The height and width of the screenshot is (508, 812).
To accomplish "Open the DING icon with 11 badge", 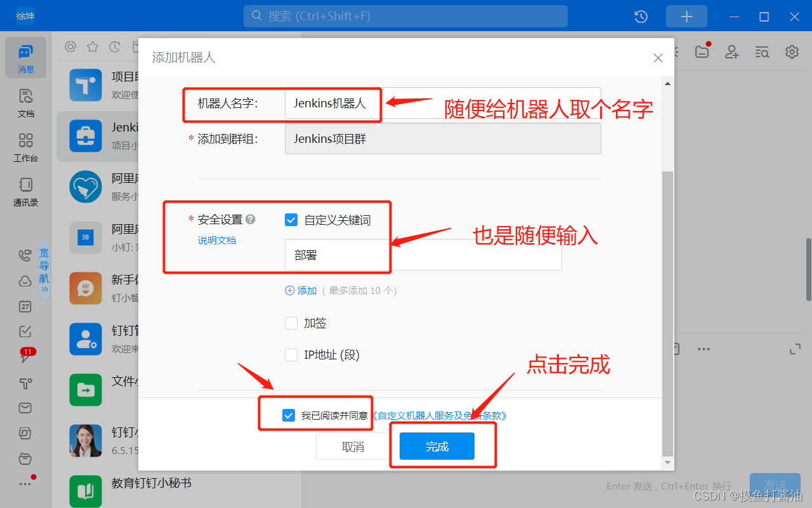I will [x=25, y=356].
